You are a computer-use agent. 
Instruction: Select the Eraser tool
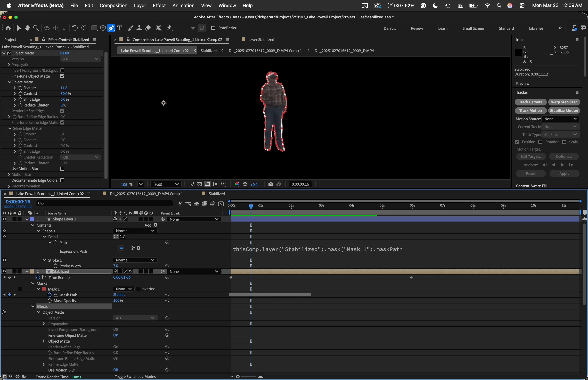[148, 28]
